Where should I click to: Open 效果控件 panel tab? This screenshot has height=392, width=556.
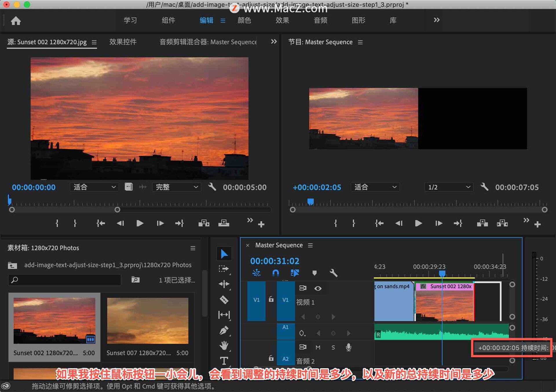tap(123, 42)
